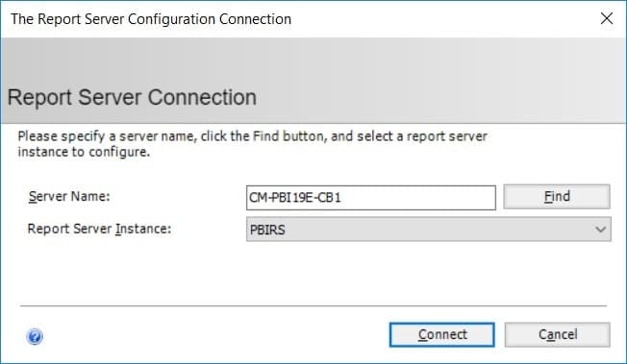Open help via the blue question mark icon
This screenshot has height=364, width=627.
(x=35, y=336)
